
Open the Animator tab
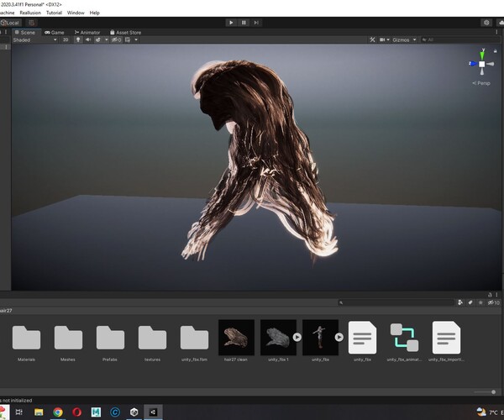point(87,33)
